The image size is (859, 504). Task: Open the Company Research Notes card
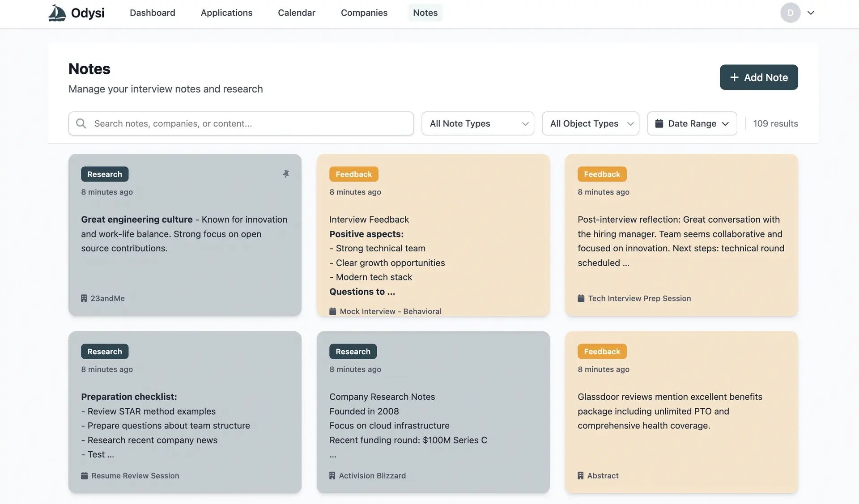pos(433,412)
